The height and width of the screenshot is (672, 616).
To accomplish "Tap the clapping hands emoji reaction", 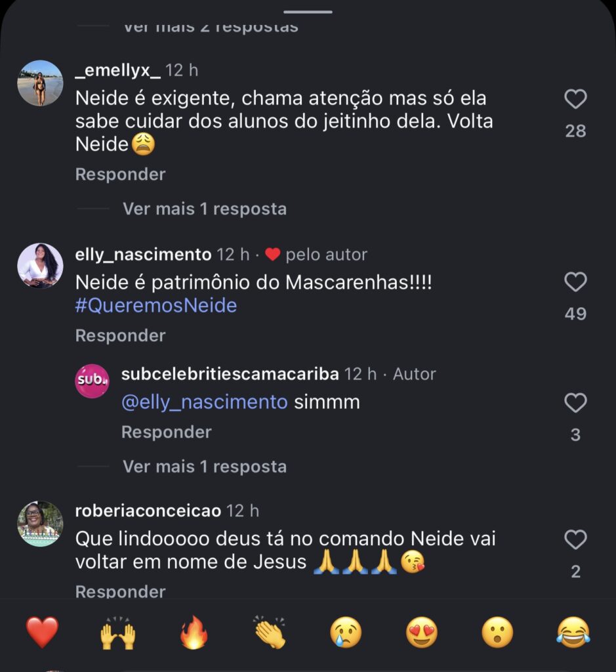I will pyautogui.click(x=270, y=633).
